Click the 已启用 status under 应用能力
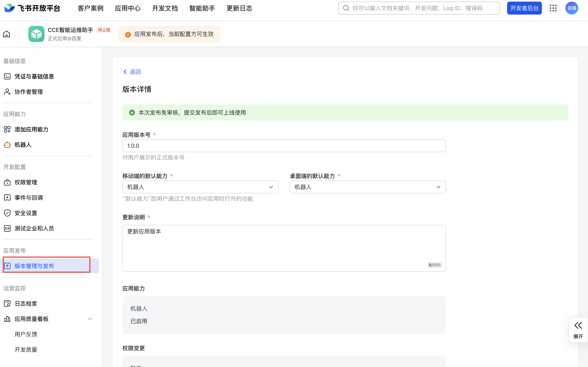Image resolution: width=588 pixels, height=367 pixels. tap(139, 321)
